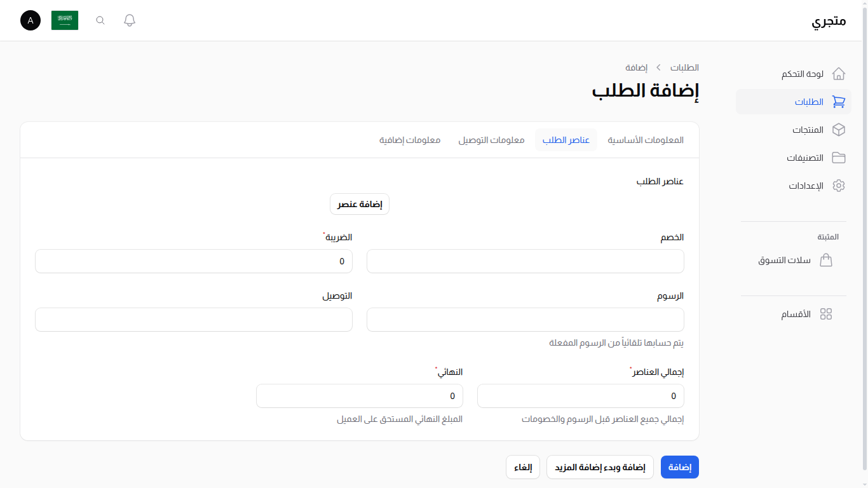Click the الخصم discount input field
The image size is (868, 488).
(525, 261)
